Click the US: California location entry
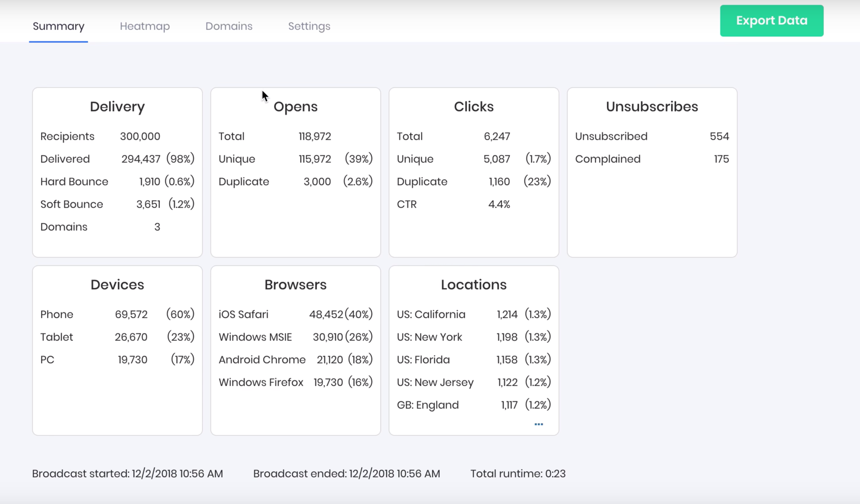This screenshot has width=860, height=504. pyautogui.click(x=431, y=314)
